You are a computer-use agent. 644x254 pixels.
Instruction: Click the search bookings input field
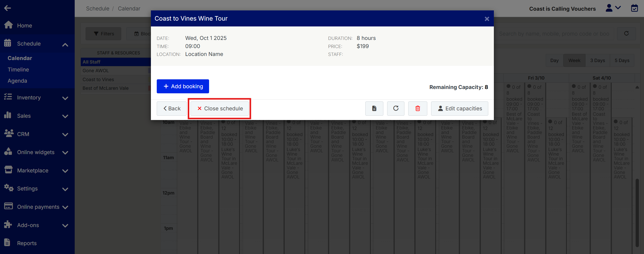point(554,34)
